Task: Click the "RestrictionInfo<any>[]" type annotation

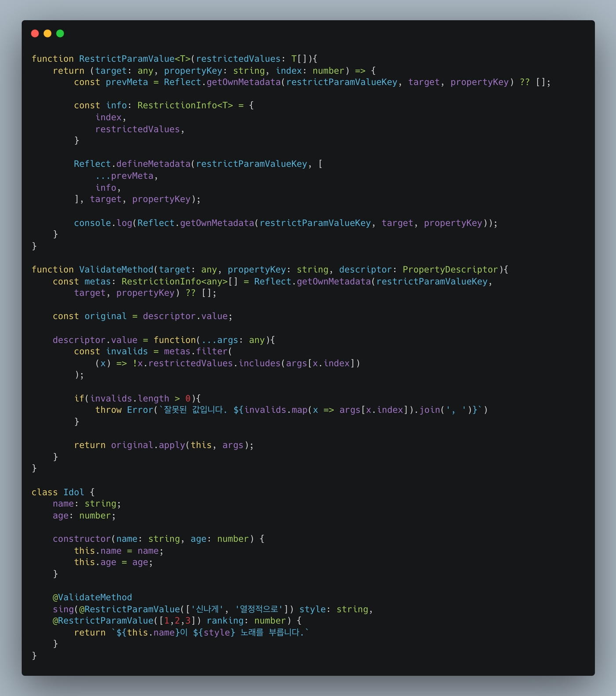Action: [180, 282]
